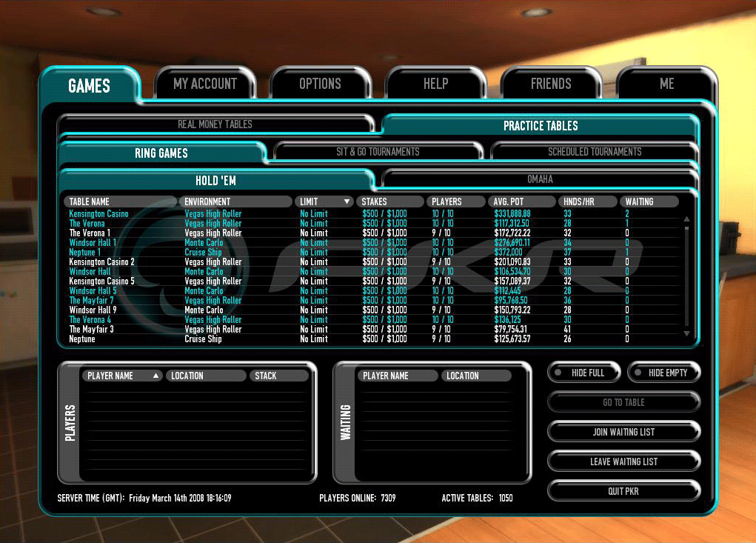Click LEAVE WAITING LIST
756x543 pixels.
[623, 462]
